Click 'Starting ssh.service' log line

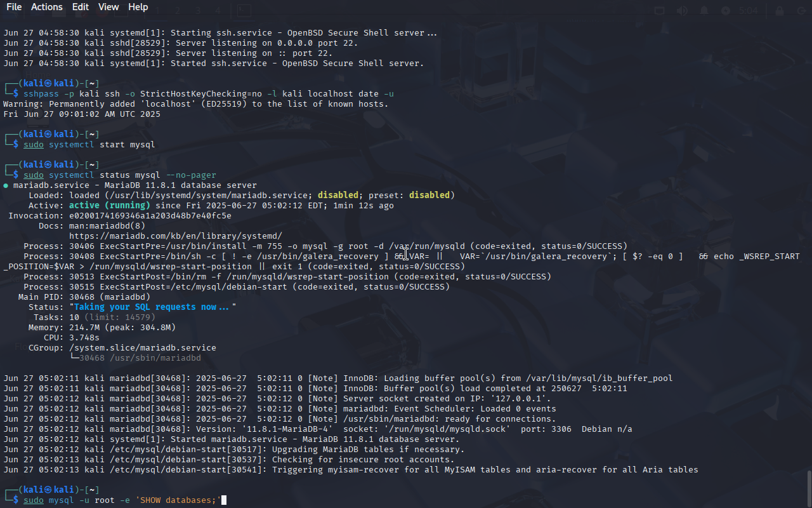[x=220, y=33]
